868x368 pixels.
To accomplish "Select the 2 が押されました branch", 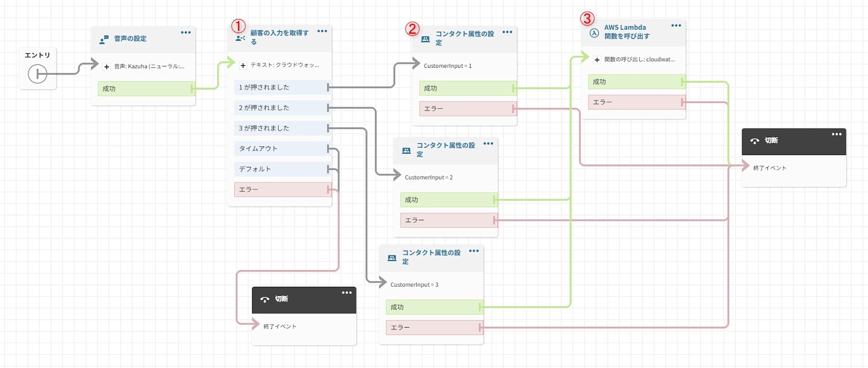I will coord(283,108).
